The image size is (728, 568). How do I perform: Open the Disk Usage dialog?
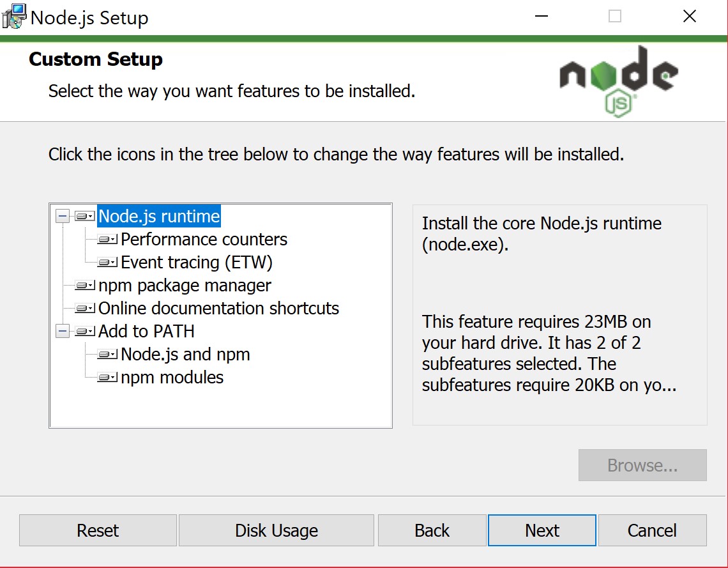pyautogui.click(x=276, y=530)
